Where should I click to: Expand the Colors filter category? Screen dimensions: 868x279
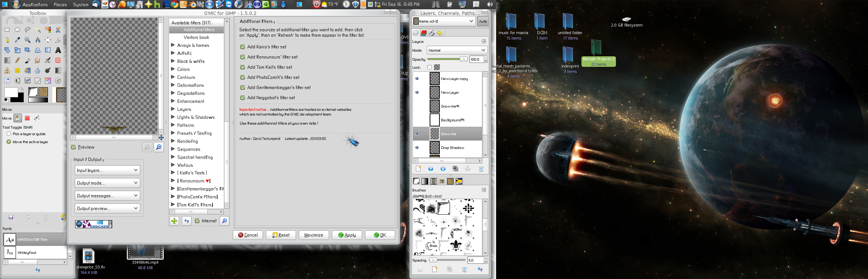coord(173,69)
